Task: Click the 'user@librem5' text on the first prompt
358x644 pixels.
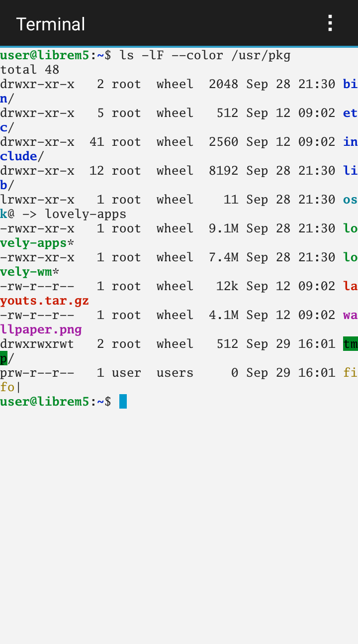Action: point(45,55)
